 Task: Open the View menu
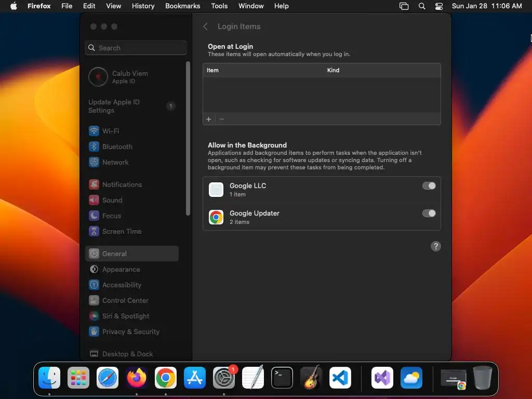[x=114, y=6]
